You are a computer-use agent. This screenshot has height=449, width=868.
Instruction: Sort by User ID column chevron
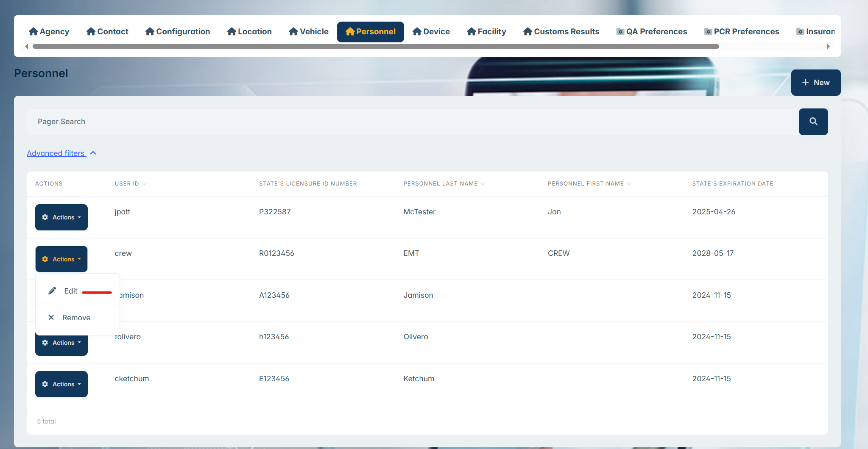tap(144, 183)
